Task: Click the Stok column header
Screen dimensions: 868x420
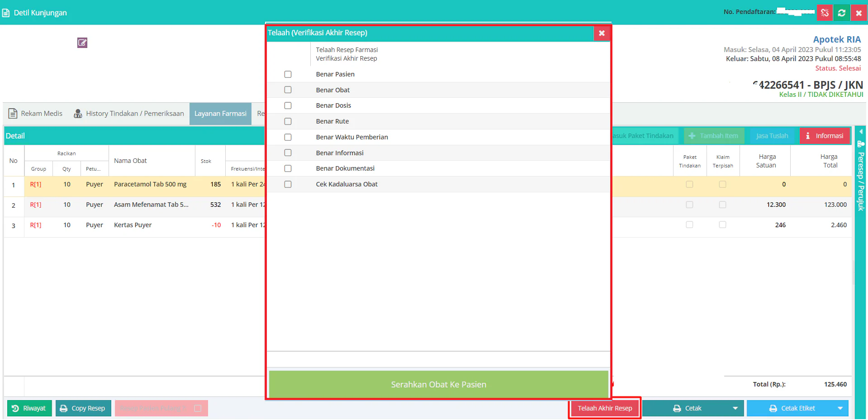Action: click(210, 161)
